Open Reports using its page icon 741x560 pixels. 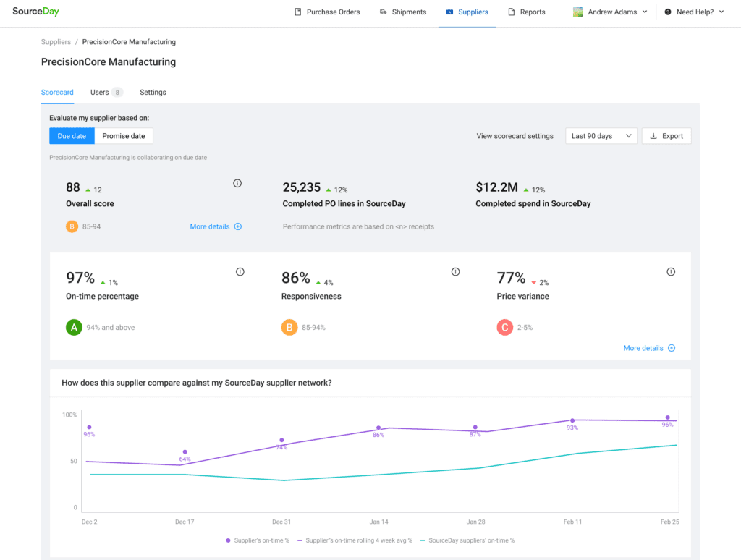512,12
